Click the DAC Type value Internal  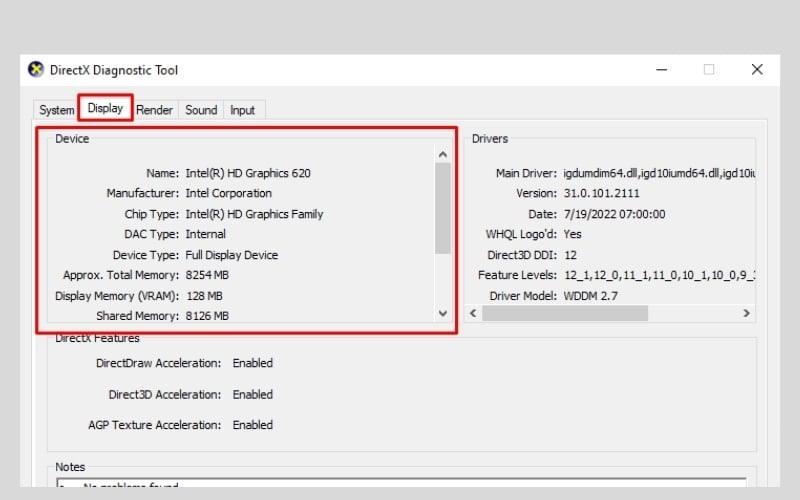[x=206, y=234]
